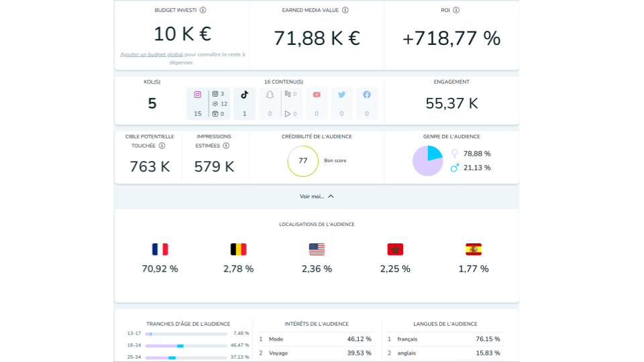Select the français language row
Viewport: 644px width, 362px height.
click(x=445, y=339)
